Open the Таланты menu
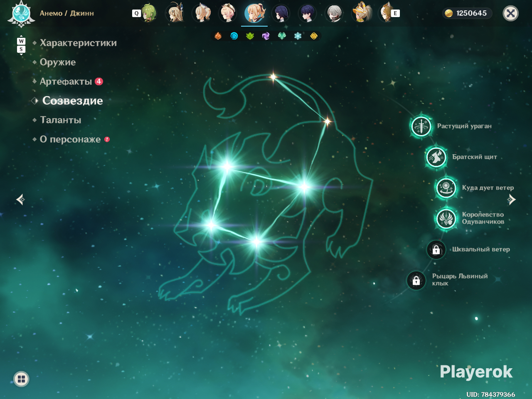The width and height of the screenshot is (532, 399). [x=61, y=120]
